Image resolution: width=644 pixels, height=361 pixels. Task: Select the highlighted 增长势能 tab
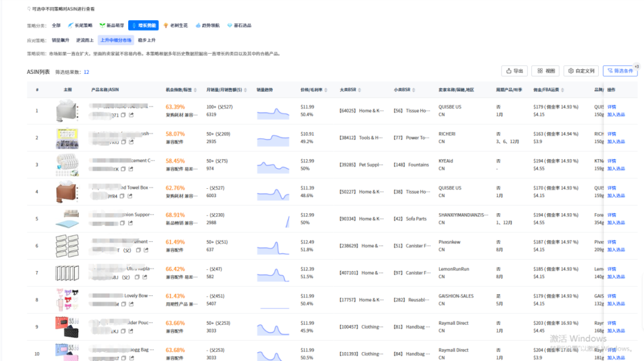(143, 26)
